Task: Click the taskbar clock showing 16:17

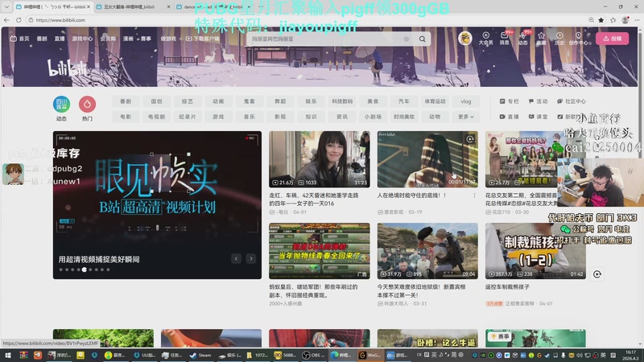Action: click(x=630, y=355)
